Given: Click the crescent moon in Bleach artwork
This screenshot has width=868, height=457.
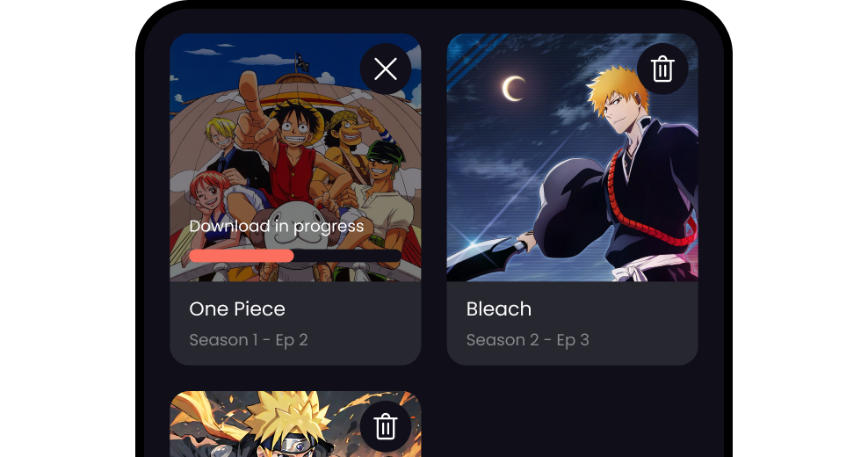Looking at the screenshot, I should [x=513, y=89].
